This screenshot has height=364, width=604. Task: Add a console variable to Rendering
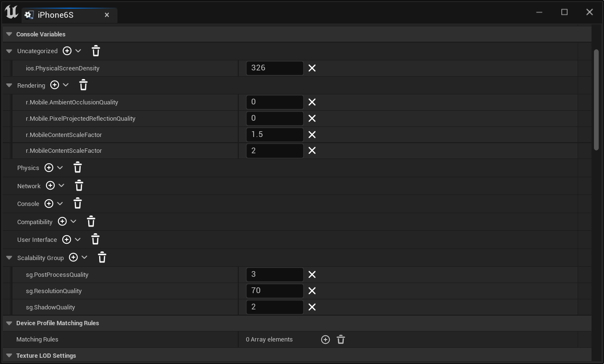point(55,85)
